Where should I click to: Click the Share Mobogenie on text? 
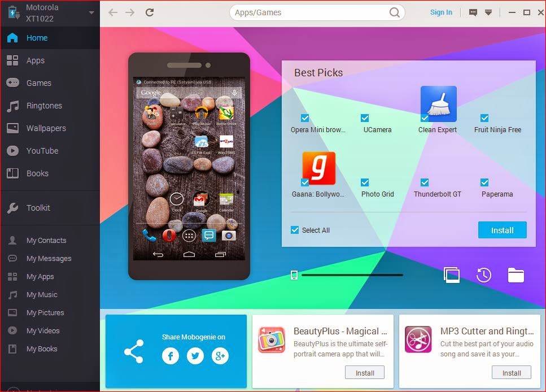click(194, 337)
